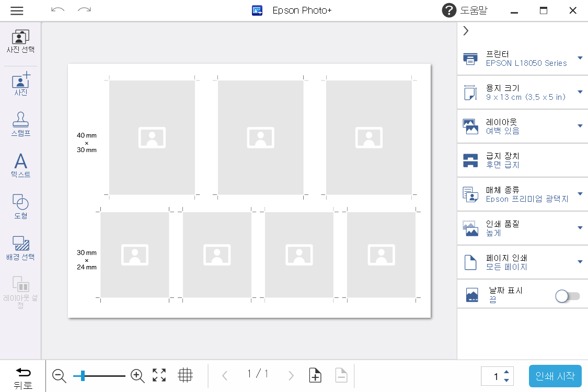Delete the current page icon
The width and height of the screenshot is (588, 392).
341,375
